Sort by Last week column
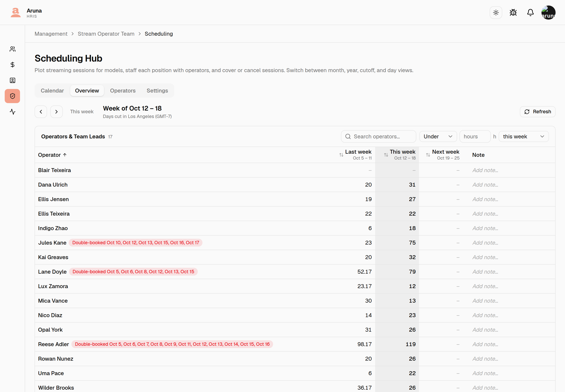Viewport: 565px width, 392px height. (355, 155)
